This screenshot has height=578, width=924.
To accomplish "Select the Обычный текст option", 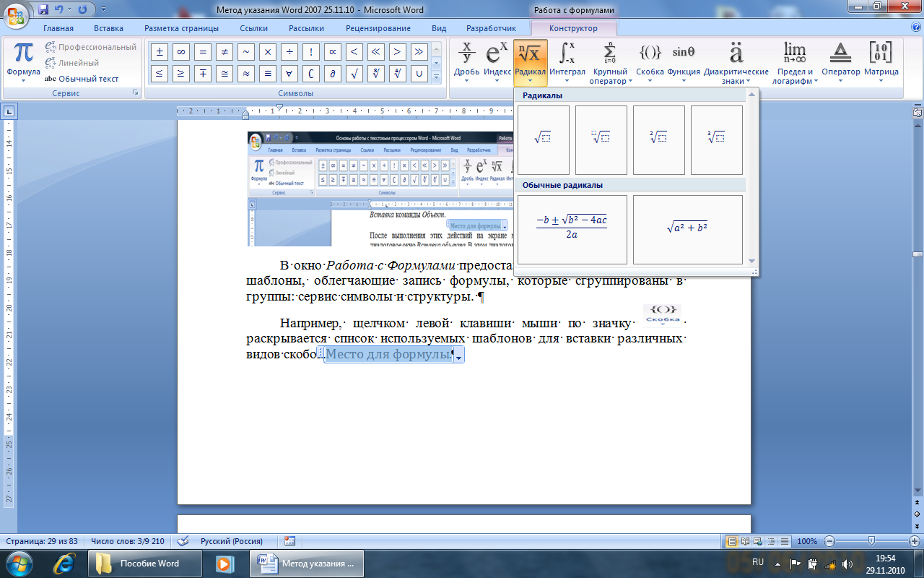I will tap(82, 79).
